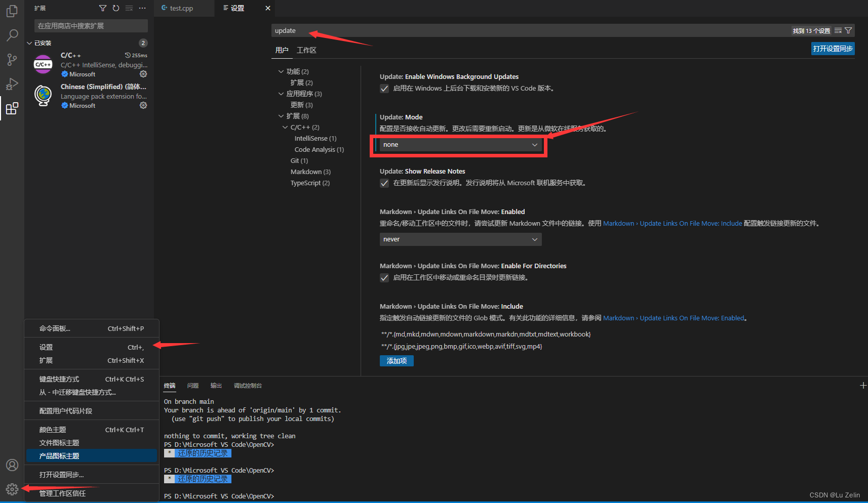Open the Search view in activity bar
The height and width of the screenshot is (503, 868).
(12, 35)
